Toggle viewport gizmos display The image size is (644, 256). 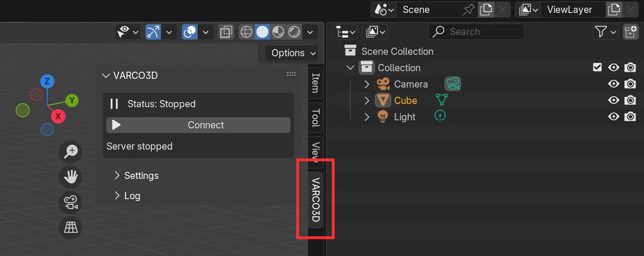coord(153,32)
